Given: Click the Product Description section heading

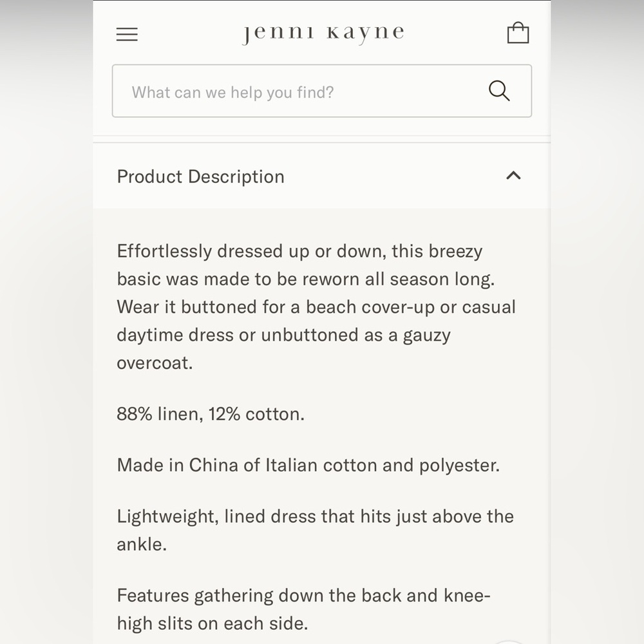Looking at the screenshot, I should [x=200, y=176].
